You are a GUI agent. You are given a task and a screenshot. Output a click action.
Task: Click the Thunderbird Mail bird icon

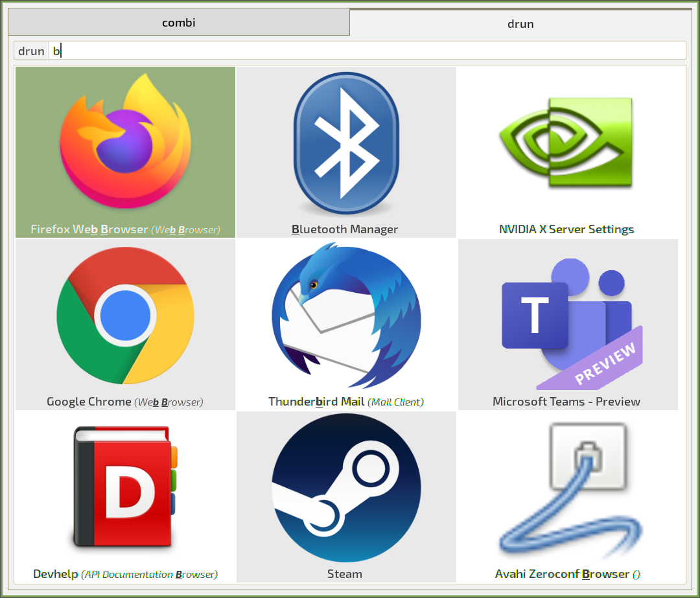click(x=346, y=316)
